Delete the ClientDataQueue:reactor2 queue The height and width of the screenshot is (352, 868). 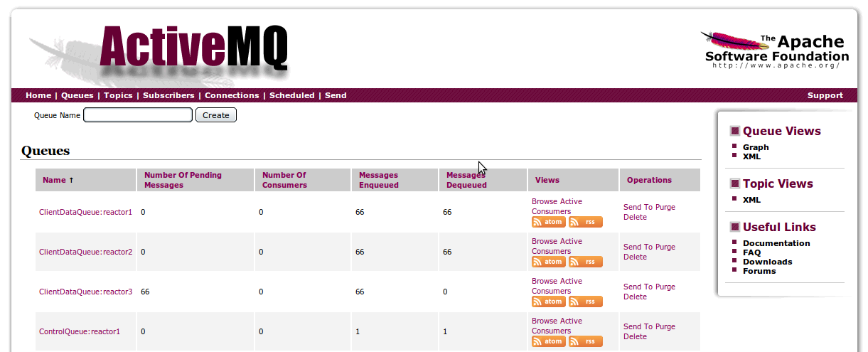(x=635, y=257)
